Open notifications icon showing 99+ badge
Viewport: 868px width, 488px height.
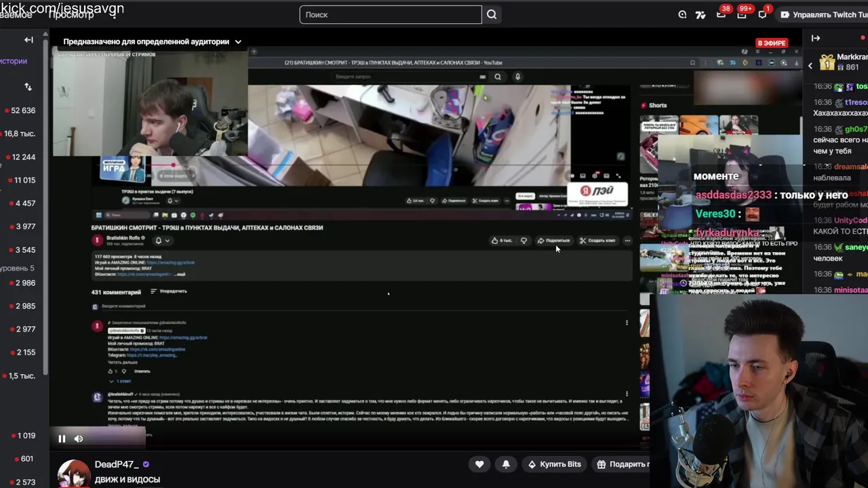click(x=742, y=14)
